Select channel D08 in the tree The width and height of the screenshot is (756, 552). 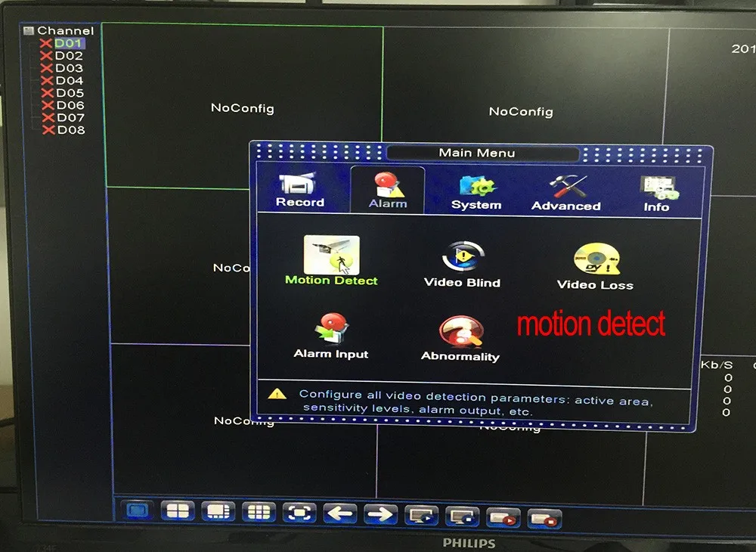pos(71,130)
